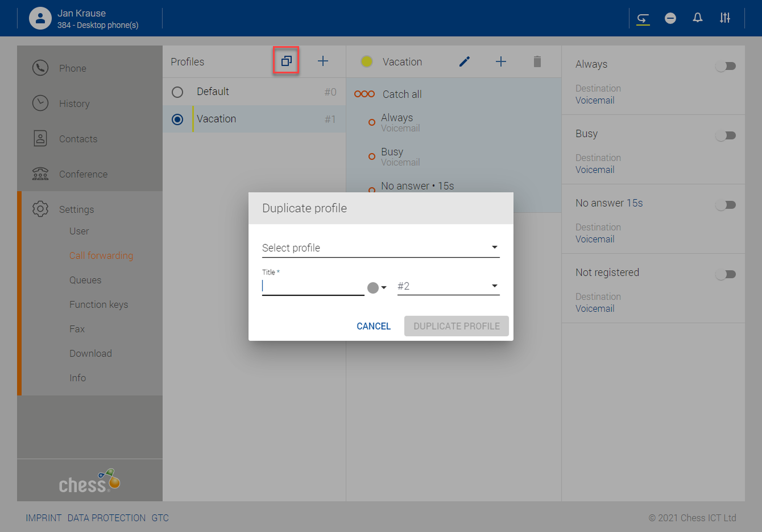Click the add profile plus icon
Screen dimensions: 762x532
tap(323, 61)
